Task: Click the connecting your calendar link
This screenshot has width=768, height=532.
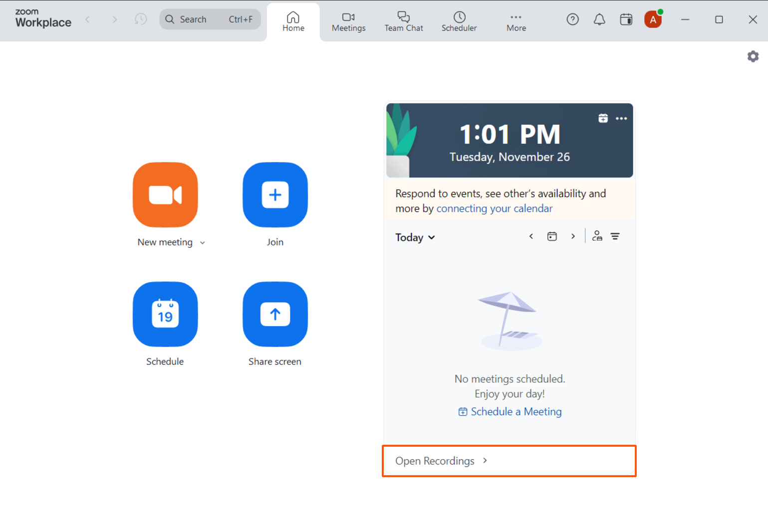Action: [x=495, y=208]
